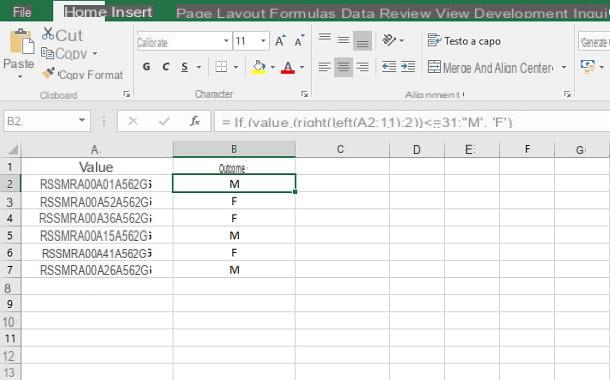Select row 5 header
This screenshot has height=380, width=610.
coord(10,236)
